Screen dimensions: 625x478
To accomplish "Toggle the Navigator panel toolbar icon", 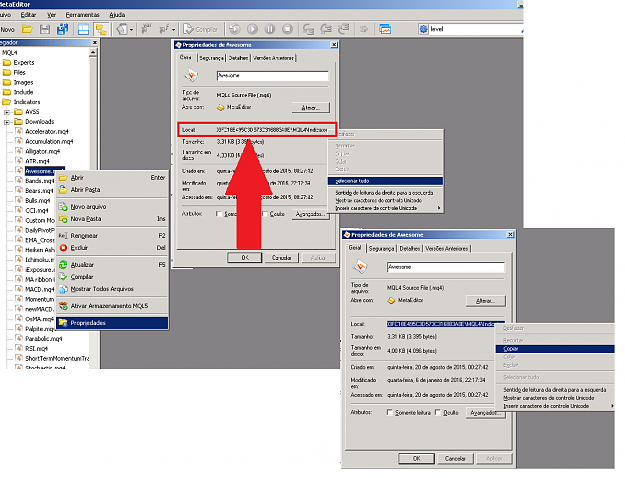I will click(x=101, y=29).
